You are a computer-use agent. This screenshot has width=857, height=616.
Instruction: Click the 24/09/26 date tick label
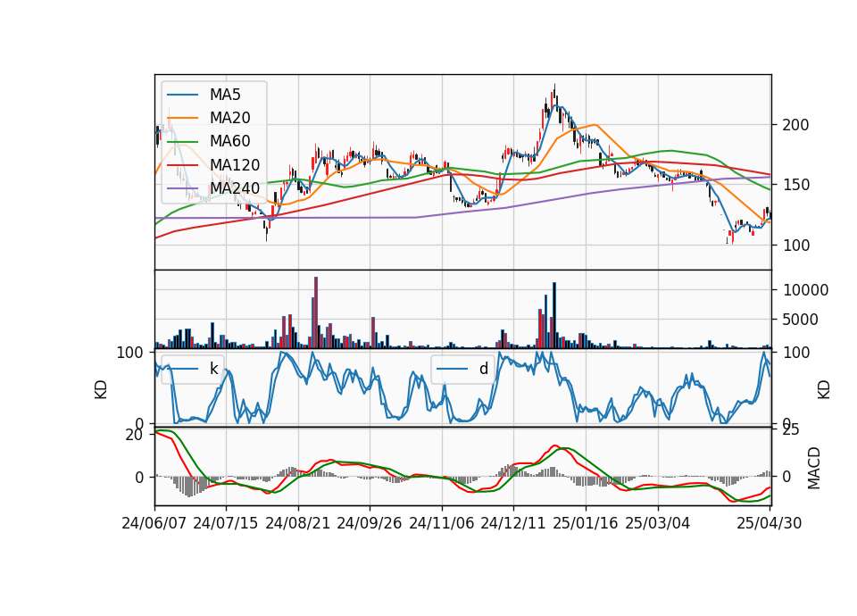tap(370, 523)
